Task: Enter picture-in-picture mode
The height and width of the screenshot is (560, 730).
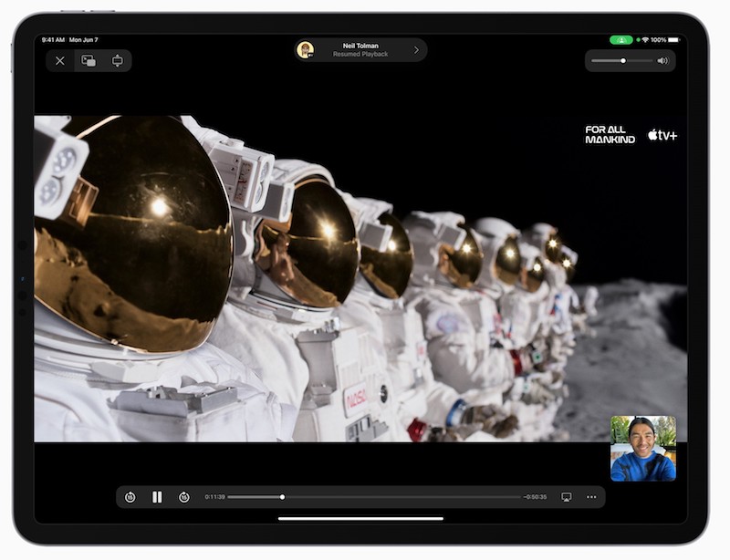Action: tap(89, 60)
